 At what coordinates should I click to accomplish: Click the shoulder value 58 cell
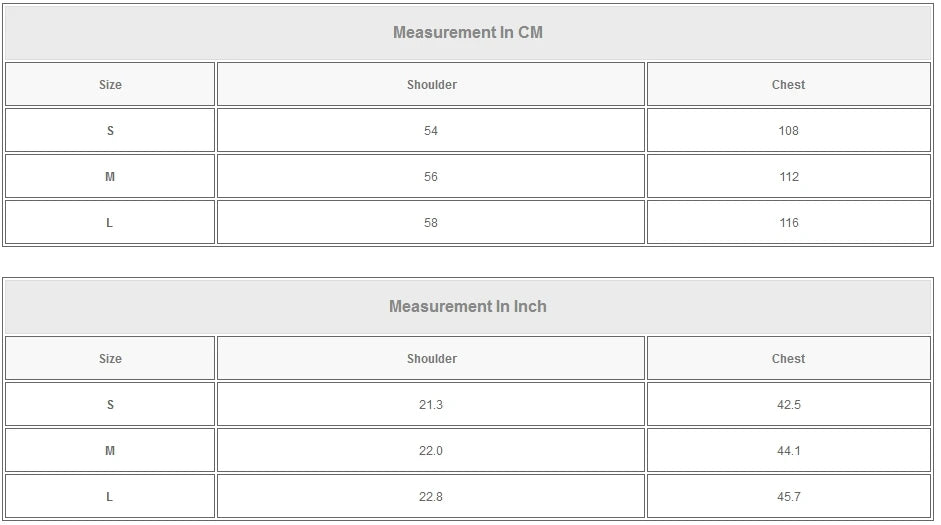pos(431,223)
